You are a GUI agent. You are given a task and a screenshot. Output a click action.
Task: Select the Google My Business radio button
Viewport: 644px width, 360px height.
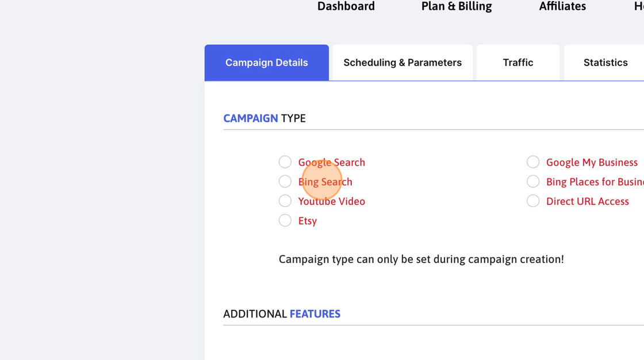[x=533, y=162]
